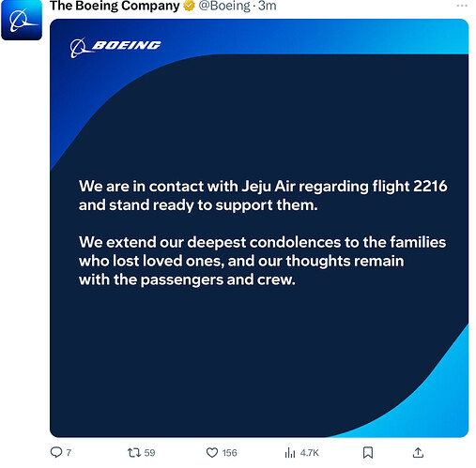Viewport: 476px width, 468px height.
Task: Open The Boeing Company profile avatar
Action: 22,20
